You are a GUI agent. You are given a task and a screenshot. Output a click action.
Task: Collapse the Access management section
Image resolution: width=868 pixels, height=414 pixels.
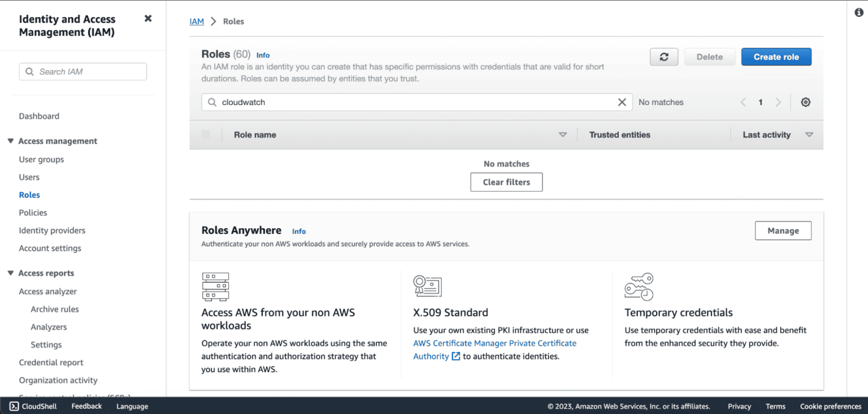pyautogui.click(x=11, y=141)
